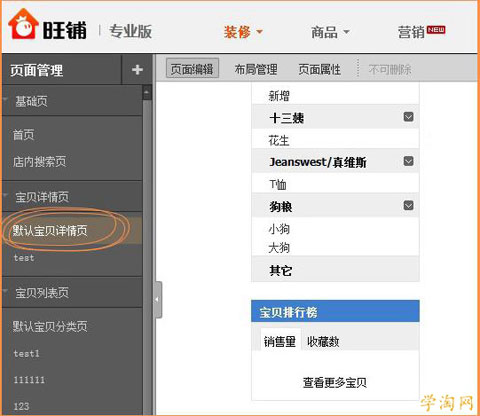Click the 新增 category link
480x416 pixels.
pos(279,96)
